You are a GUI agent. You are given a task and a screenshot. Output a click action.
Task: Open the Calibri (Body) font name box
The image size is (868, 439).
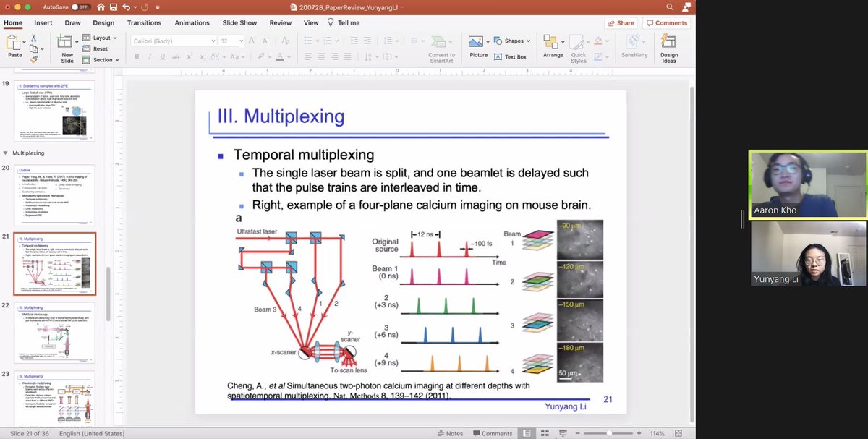[174, 41]
